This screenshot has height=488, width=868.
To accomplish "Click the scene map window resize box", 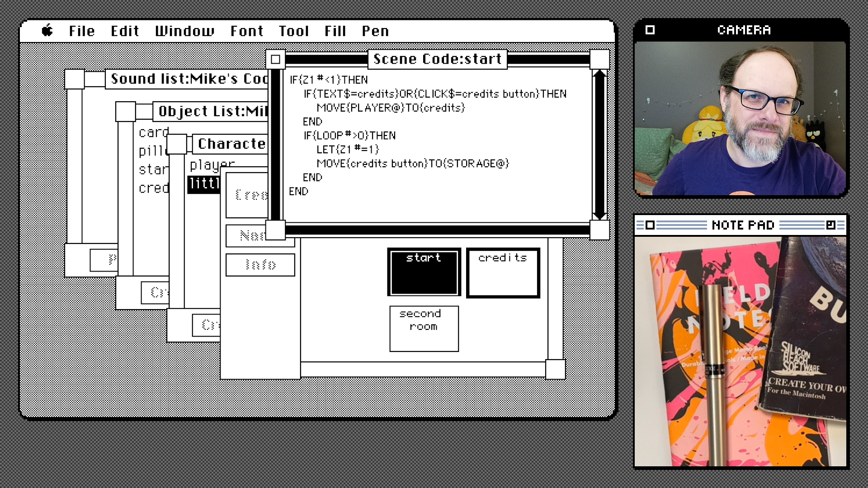I will 555,369.
